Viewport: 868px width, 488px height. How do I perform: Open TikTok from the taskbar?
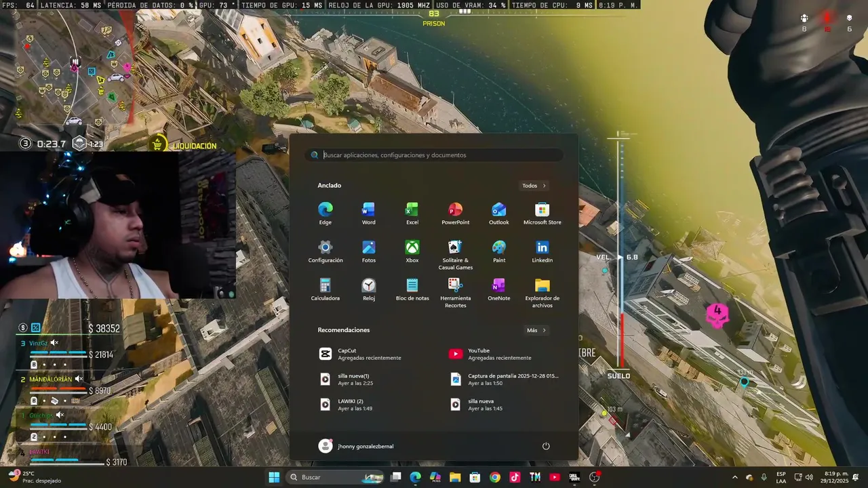pyautogui.click(x=515, y=477)
